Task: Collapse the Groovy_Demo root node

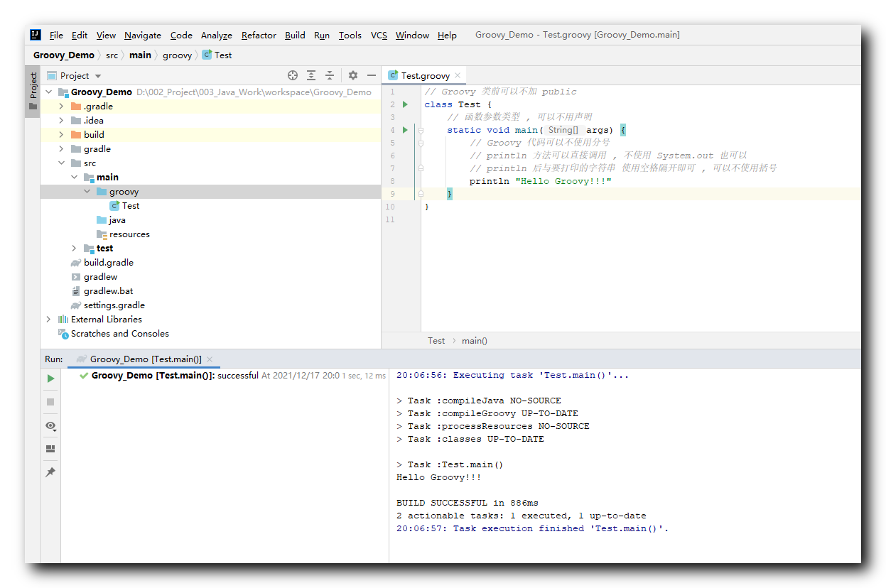Action: (x=48, y=92)
